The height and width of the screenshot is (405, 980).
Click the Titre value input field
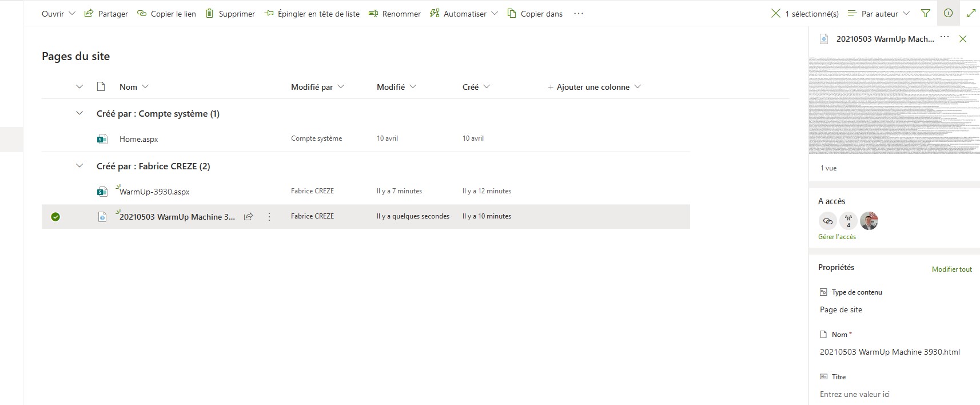(x=892, y=394)
